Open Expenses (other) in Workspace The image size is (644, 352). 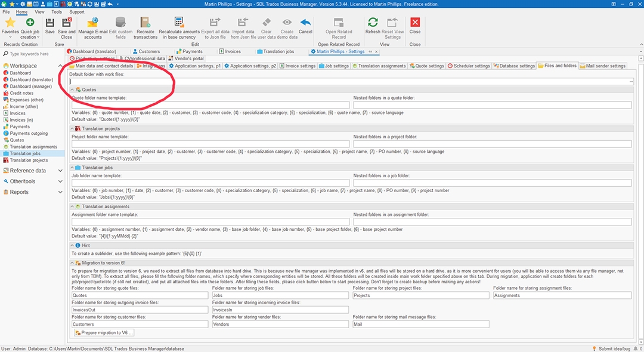coord(26,100)
